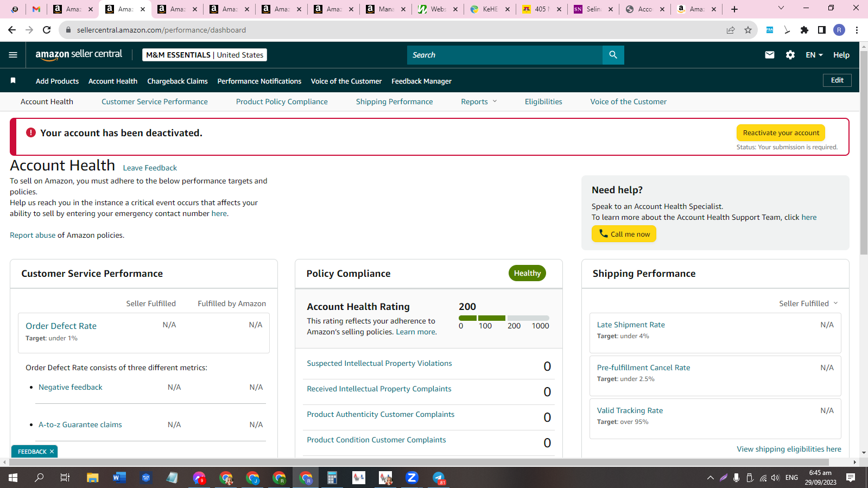
Task: Open Zoom from the taskbar
Action: point(412,478)
